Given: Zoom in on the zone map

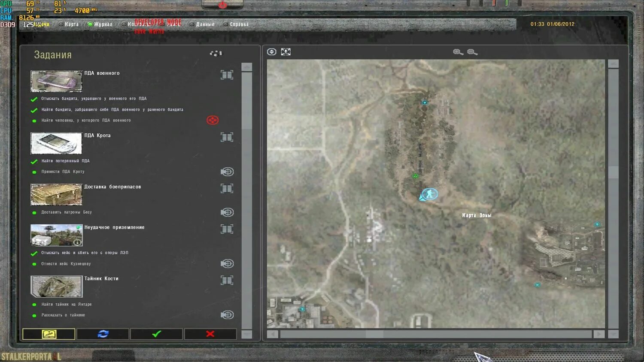Looking at the screenshot, I should (458, 52).
